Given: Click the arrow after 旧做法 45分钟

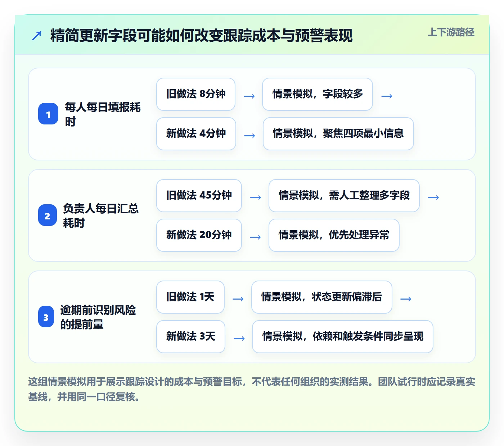Looking at the screenshot, I should click(x=256, y=197).
